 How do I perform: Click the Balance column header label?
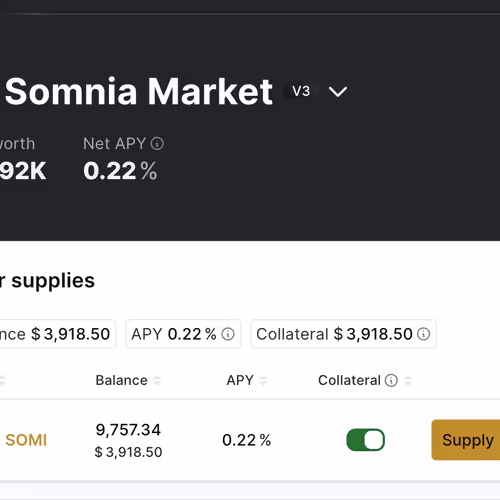121,380
